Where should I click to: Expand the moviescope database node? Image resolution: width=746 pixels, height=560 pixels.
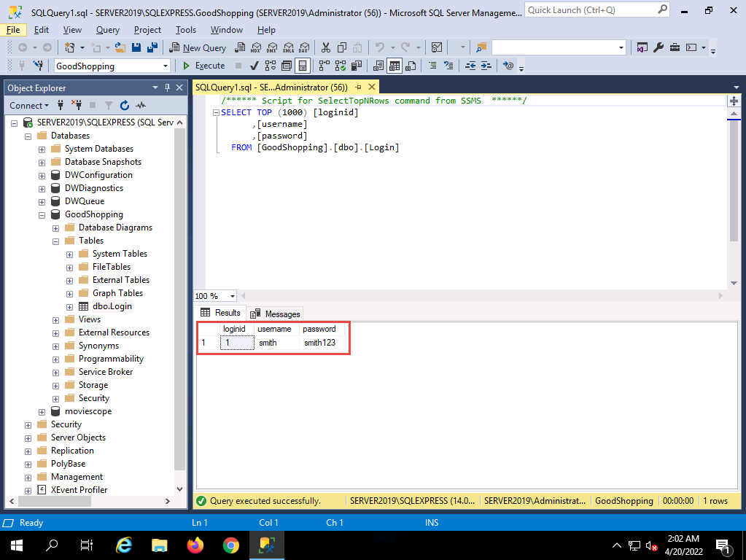coord(42,411)
